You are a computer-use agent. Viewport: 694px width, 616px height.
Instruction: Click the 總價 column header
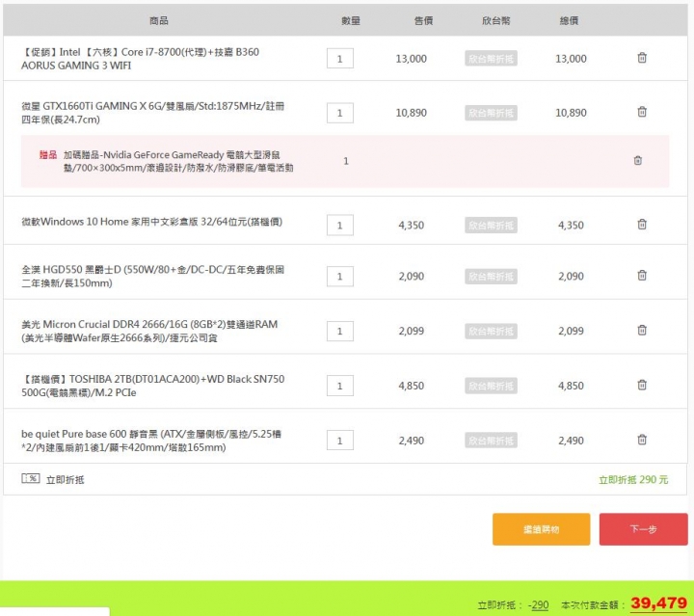pyautogui.click(x=569, y=20)
